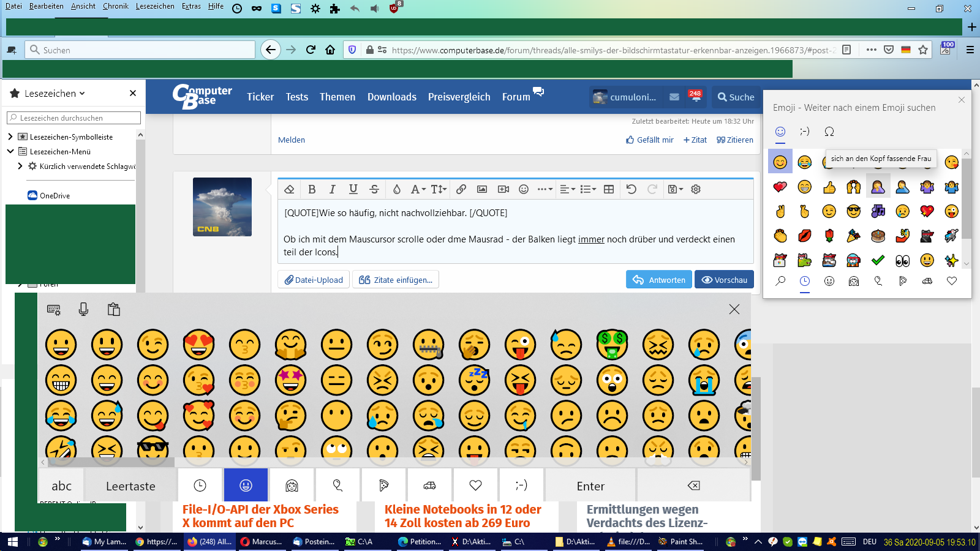Toggle bold formatting in the reply editor

tap(312, 189)
